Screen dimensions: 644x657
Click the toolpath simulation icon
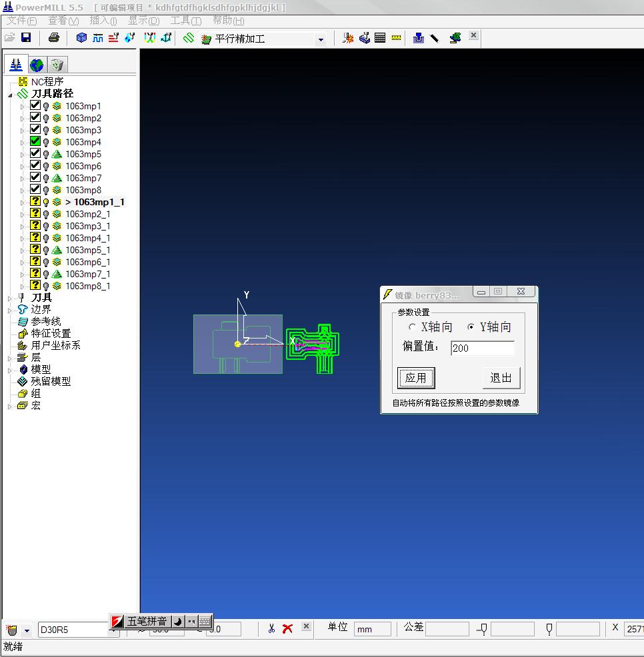click(365, 38)
